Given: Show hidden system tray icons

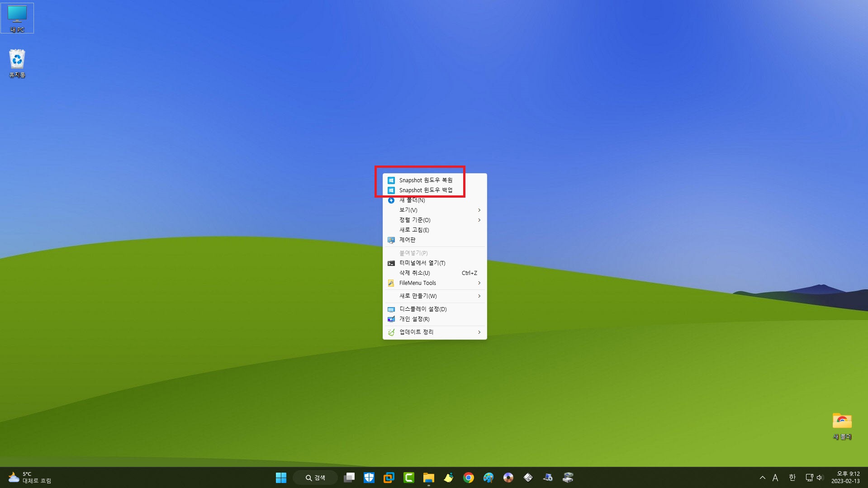Looking at the screenshot, I should pyautogui.click(x=763, y=478).
